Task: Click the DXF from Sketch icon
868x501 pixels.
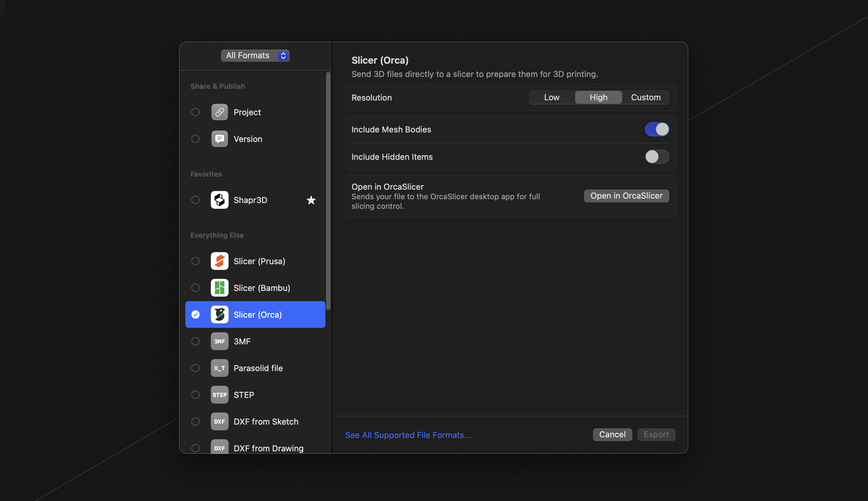Action: [x=220, y=421]
